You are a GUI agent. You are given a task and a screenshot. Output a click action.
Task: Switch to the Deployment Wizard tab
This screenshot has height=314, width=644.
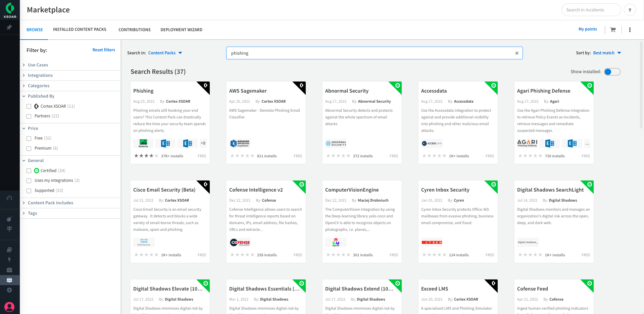(x=182, y=30)
